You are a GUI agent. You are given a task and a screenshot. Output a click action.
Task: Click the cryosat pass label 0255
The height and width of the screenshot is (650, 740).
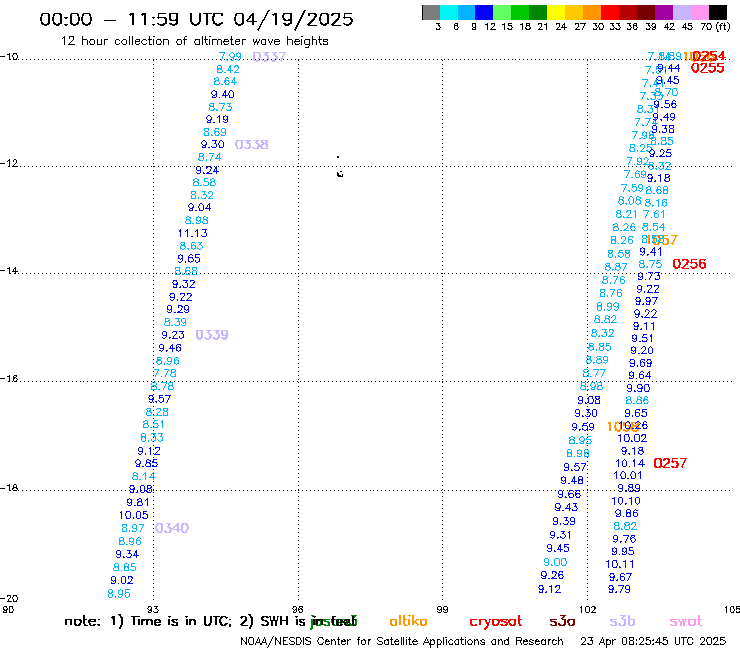[x=707, y=68]
